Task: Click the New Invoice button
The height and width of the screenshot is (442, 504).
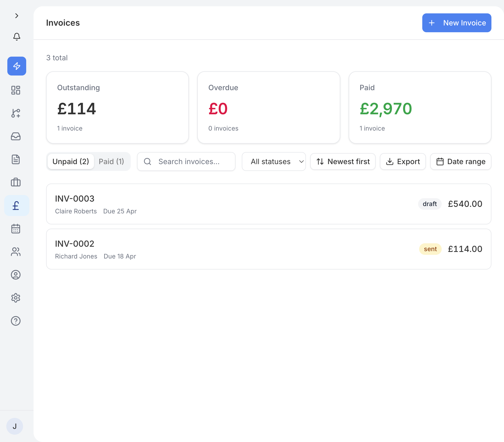Action: point(456,23)
